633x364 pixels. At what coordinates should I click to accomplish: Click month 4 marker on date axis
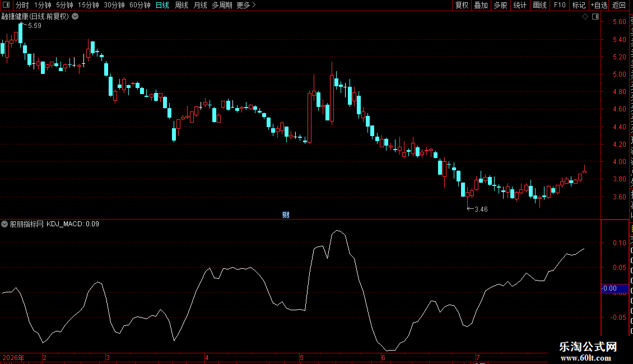[207, 357]
